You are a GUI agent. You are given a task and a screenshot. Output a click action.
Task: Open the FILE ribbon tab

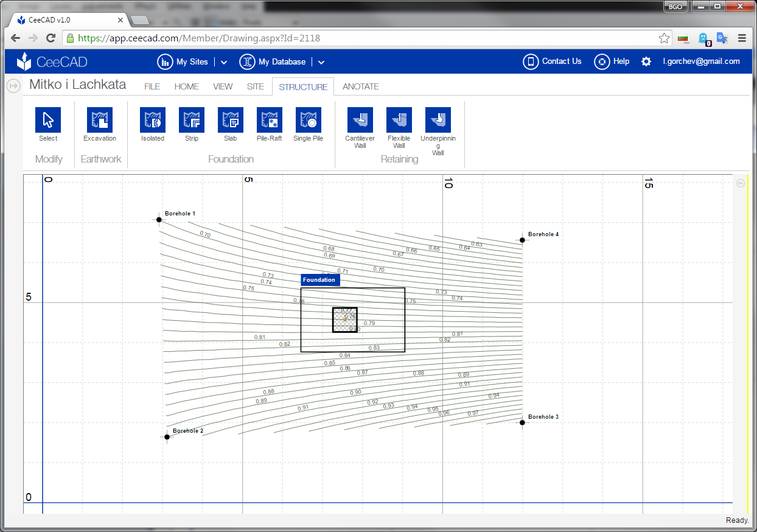click(152, 86)
